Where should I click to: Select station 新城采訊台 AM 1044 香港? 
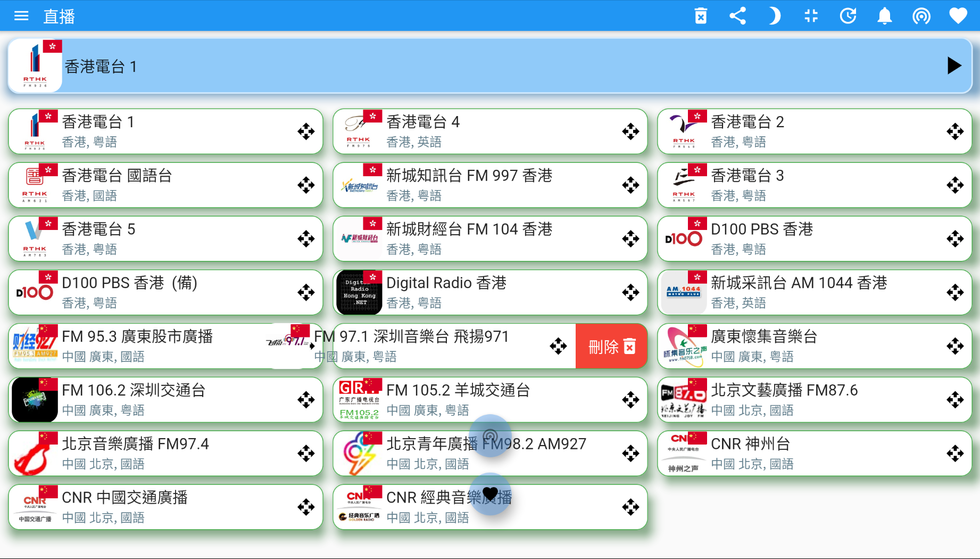(815, 292)
